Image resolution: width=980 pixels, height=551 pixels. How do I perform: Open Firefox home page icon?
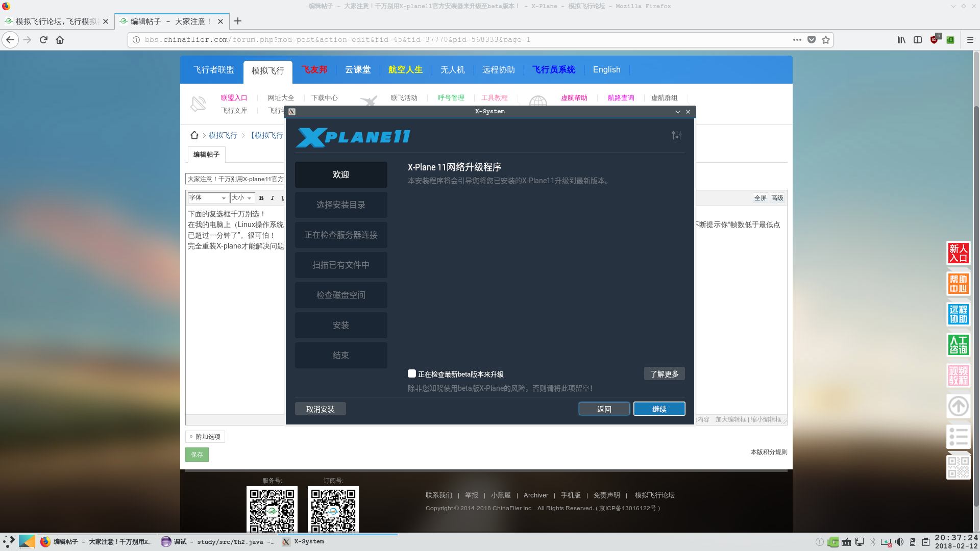60,40
